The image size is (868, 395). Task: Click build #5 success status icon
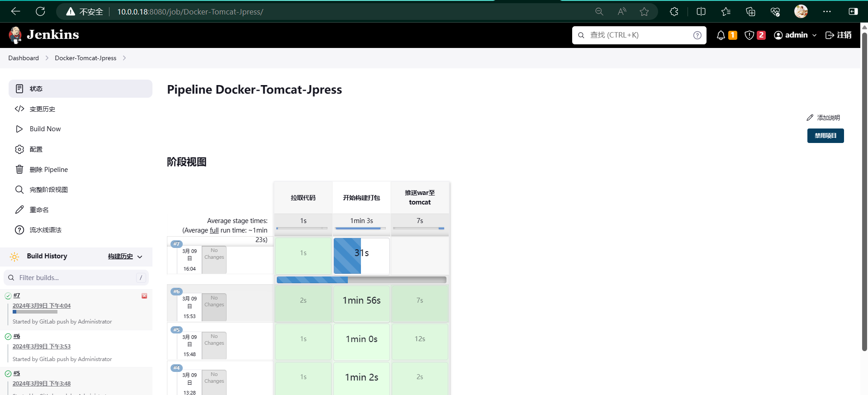(x=8, y=374)
